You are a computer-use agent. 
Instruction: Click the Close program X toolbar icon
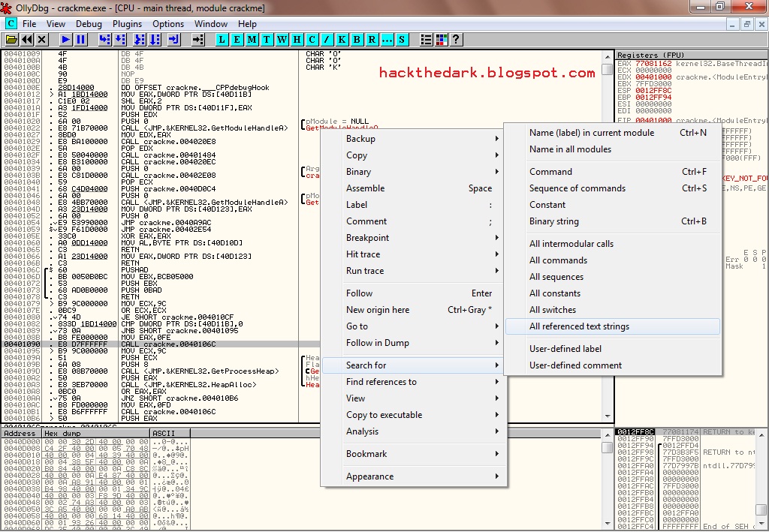42,40
